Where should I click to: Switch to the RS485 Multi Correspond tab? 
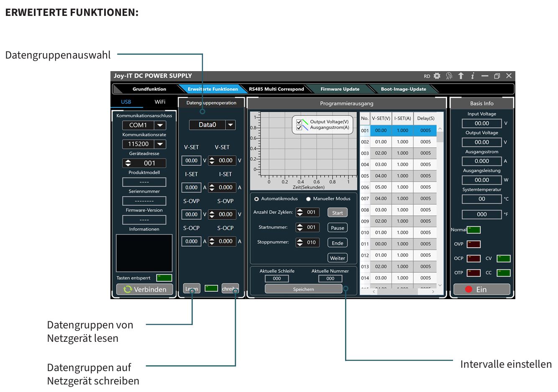[276, 89]
